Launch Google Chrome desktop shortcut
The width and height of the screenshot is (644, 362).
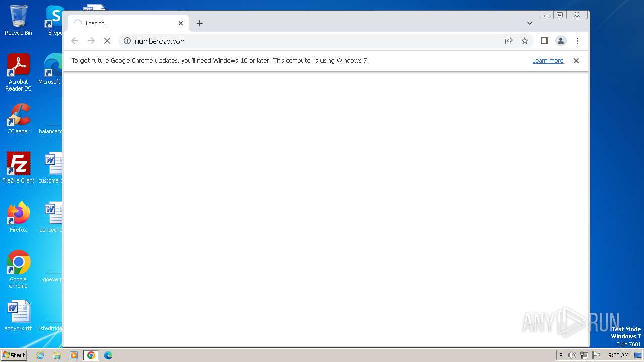[x=18, y=269]
